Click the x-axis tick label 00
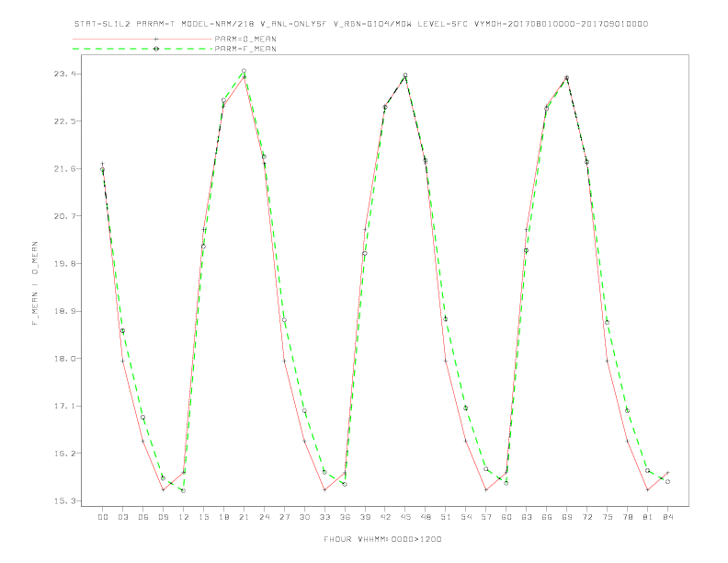The height and width of the screenshot is (563, 728). (103, 517)
